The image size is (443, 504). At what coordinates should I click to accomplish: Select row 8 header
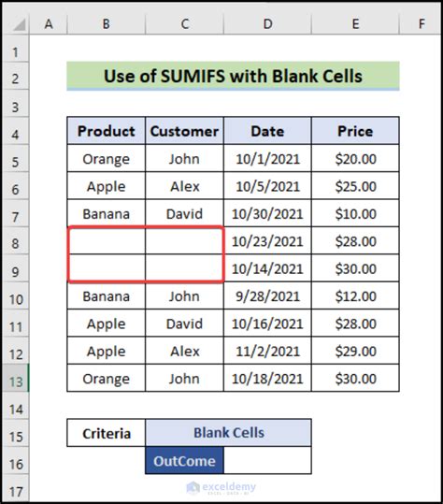[x=15, y=243]
